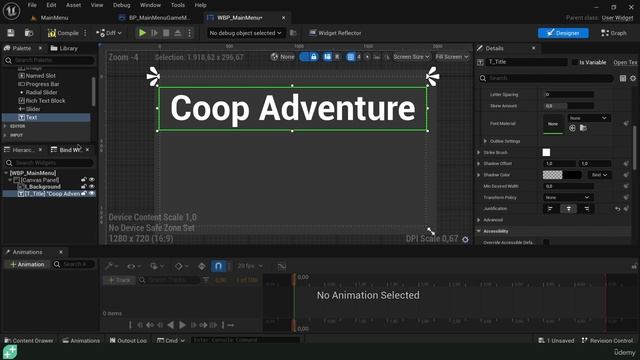Image resolution: width=640 pixels, height=360 pixels.
Task: Click the Skew Amount slider field
Action: click(x=569, y=106)
